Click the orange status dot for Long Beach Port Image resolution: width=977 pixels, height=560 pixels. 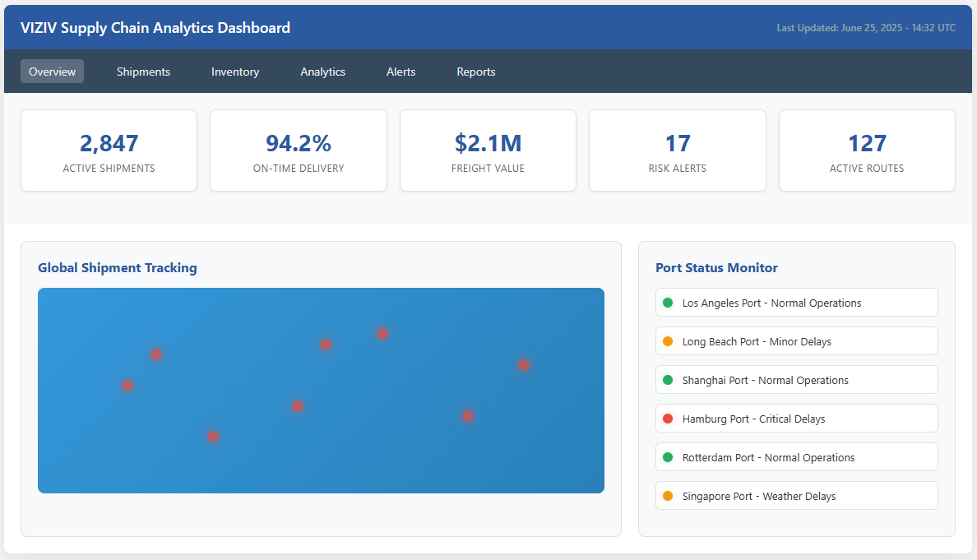pyautogui.click(x=668, y=341)
